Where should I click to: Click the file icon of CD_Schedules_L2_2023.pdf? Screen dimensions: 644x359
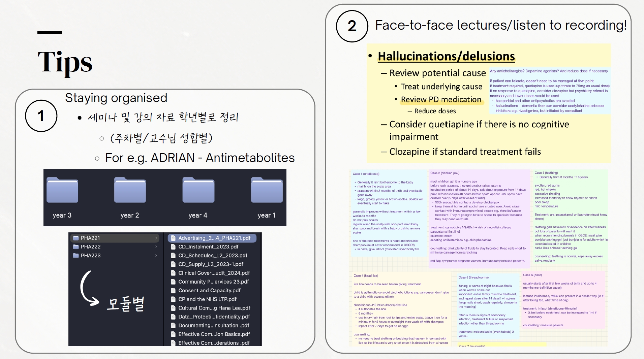pos(173,255)
